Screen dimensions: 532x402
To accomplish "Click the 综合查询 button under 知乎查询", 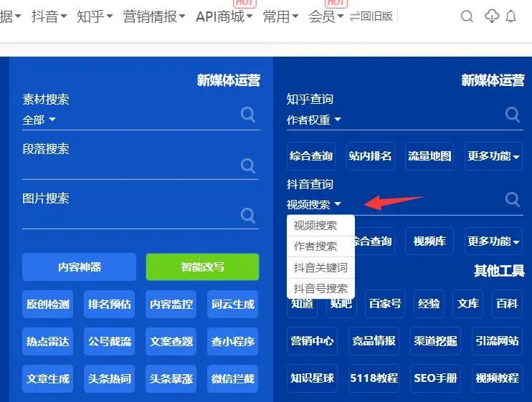I will click(x=311, y=156).
